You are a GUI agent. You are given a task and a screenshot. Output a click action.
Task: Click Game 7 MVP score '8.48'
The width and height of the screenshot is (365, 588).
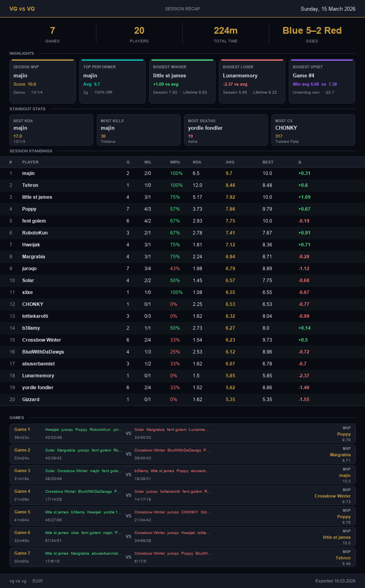pos(346,563)
